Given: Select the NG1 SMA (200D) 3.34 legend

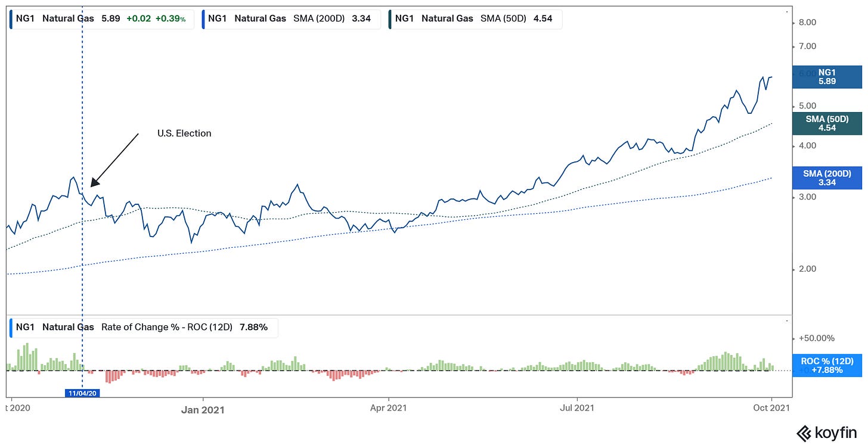Looking at the screenshot, I should tap(291, 18).
